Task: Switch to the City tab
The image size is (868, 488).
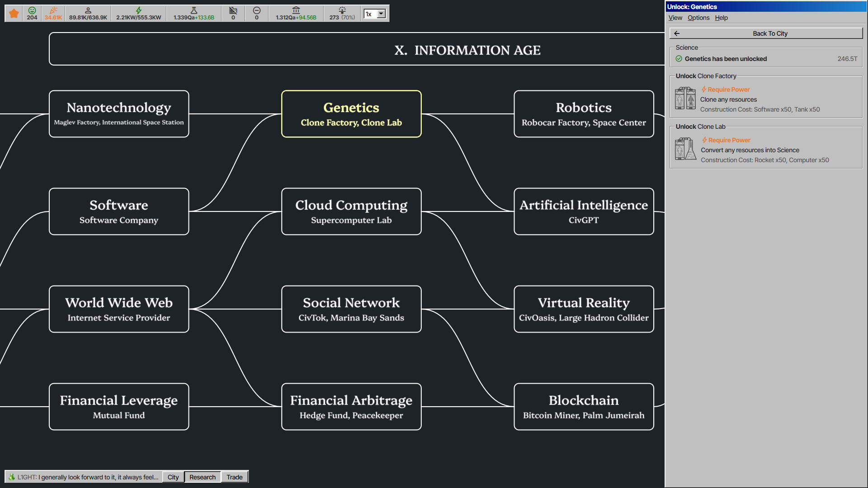Action: (x=173, y=477)
